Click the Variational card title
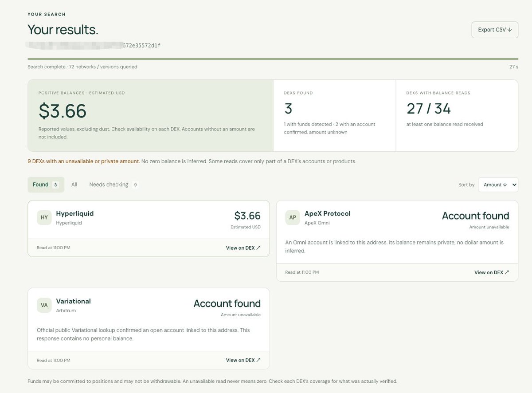The width and height of the screenshot is (532, 393). tap(73, 301)
